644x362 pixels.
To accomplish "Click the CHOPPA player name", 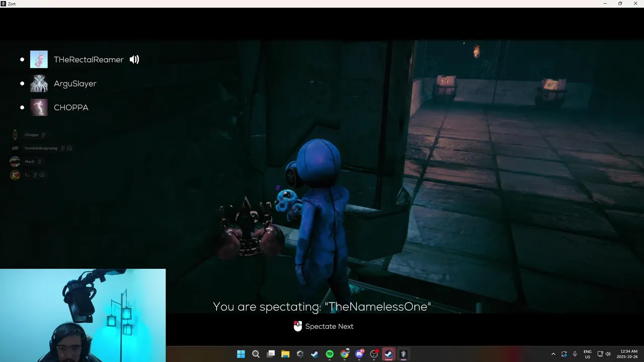I will tap(71, 108).
